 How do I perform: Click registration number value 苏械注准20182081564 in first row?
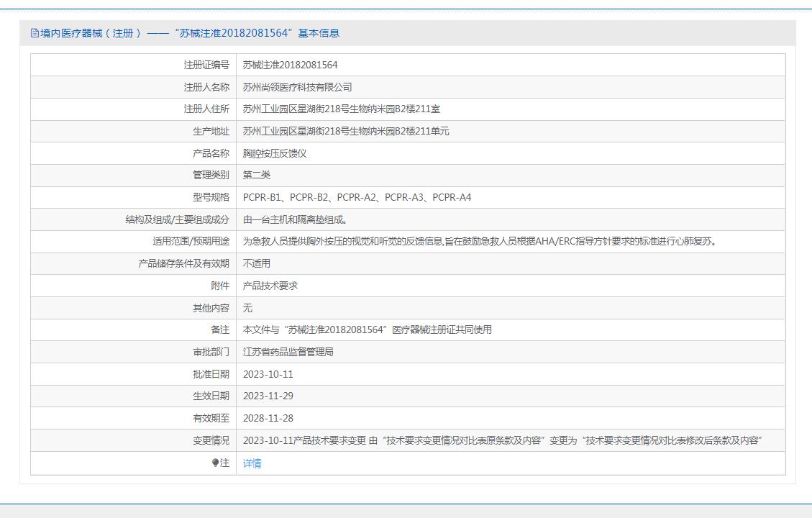290,65
